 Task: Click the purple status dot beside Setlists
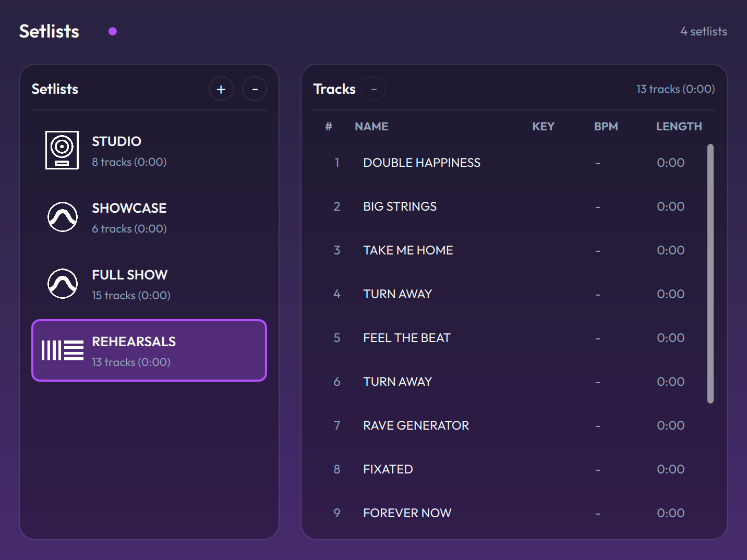[113, 31]
